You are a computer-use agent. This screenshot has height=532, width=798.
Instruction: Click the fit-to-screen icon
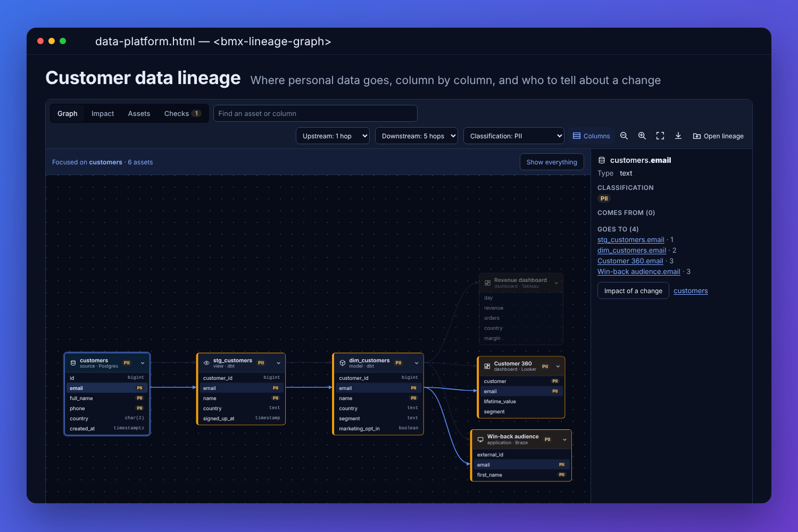[x=660, y=136]
